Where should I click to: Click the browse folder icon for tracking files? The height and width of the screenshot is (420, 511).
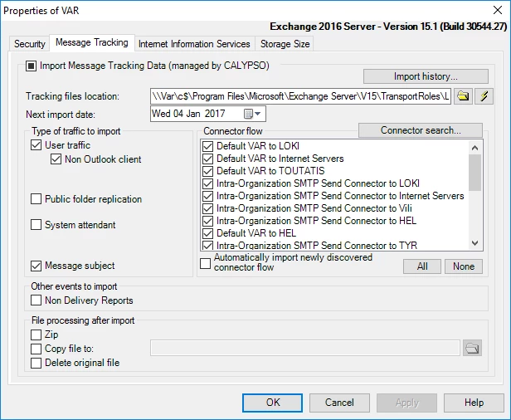[463, 96]
